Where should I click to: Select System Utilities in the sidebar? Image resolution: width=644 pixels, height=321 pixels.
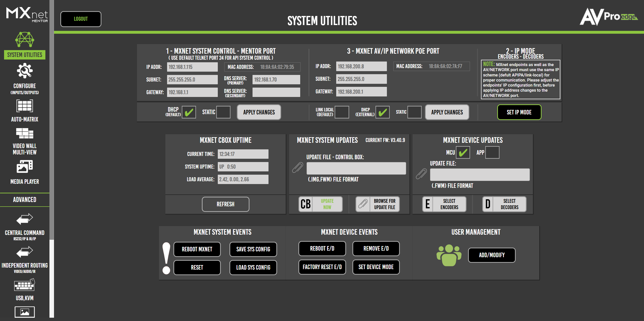tap(25, 55)
